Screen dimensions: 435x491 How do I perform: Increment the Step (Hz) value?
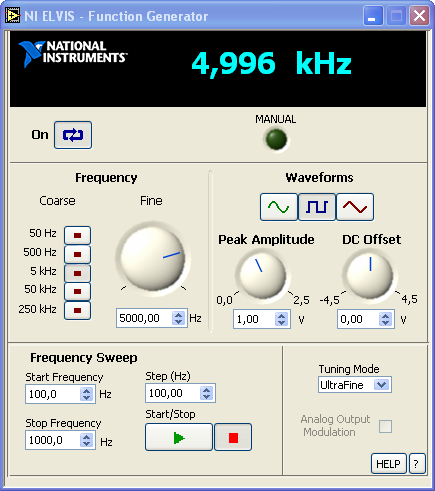(x=207, y=389)
